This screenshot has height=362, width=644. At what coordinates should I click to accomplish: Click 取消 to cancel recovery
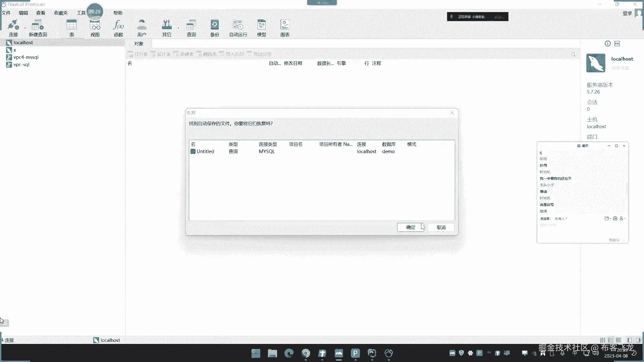pyautogui.click(x=441, y=227)
